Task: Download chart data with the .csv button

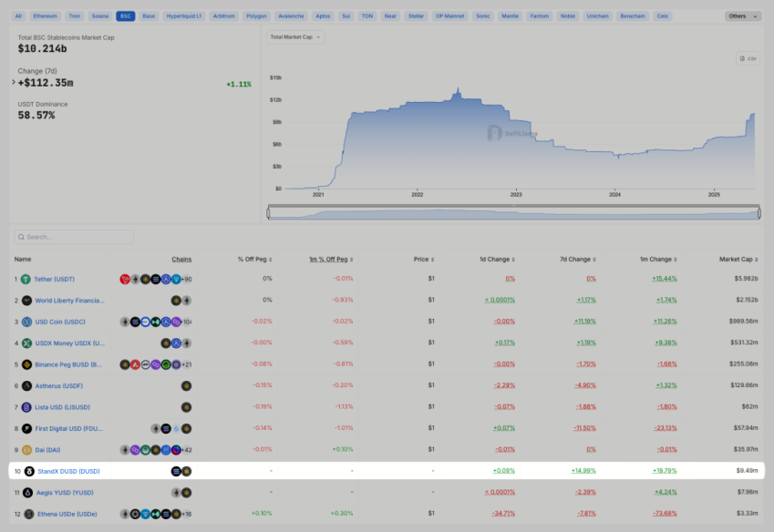Action: point(748,58)
